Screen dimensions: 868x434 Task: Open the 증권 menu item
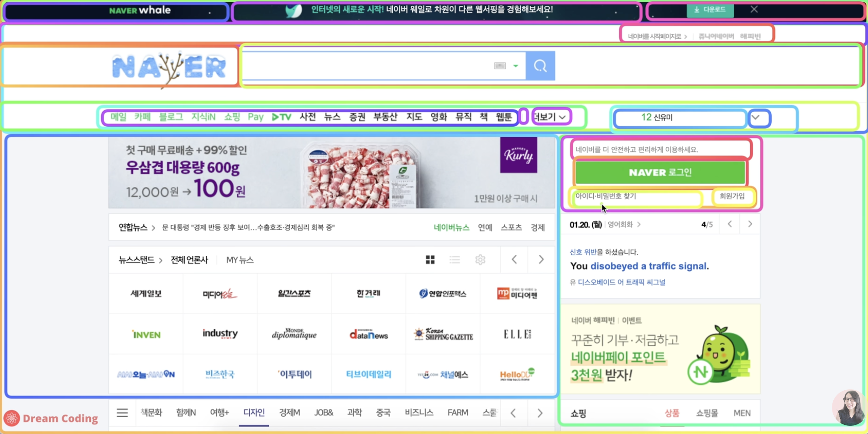[x=357, y=117]
